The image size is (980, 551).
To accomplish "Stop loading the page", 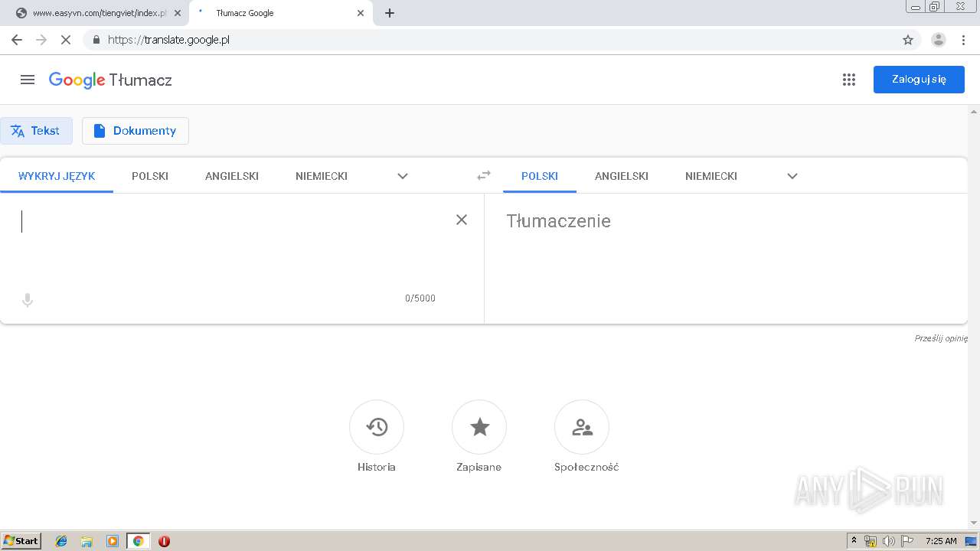I will coord(66,40).
